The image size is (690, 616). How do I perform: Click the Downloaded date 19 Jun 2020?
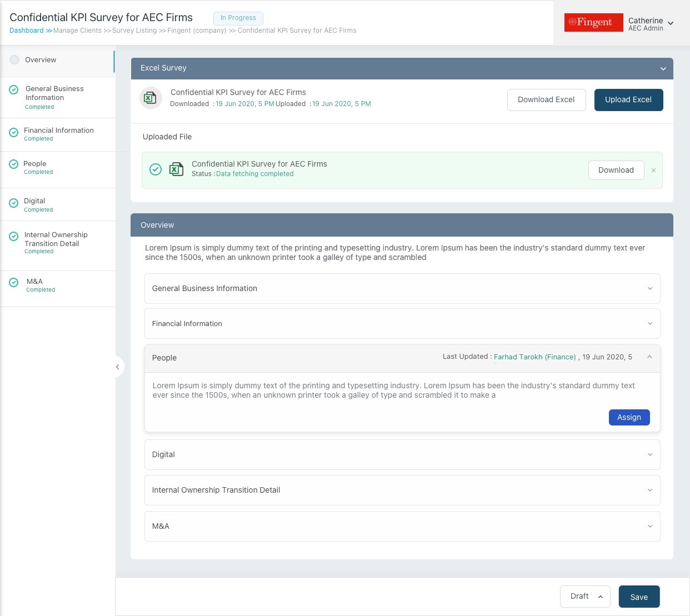point(244,104)
